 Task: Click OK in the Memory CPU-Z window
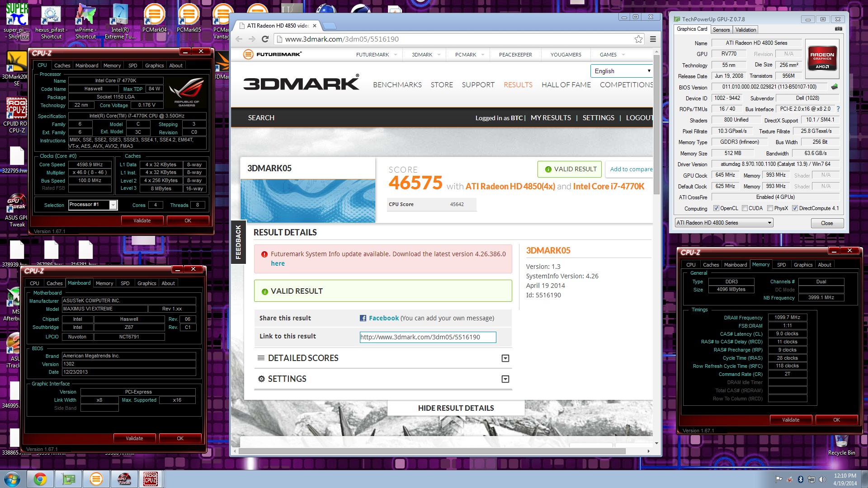[836, 420]
